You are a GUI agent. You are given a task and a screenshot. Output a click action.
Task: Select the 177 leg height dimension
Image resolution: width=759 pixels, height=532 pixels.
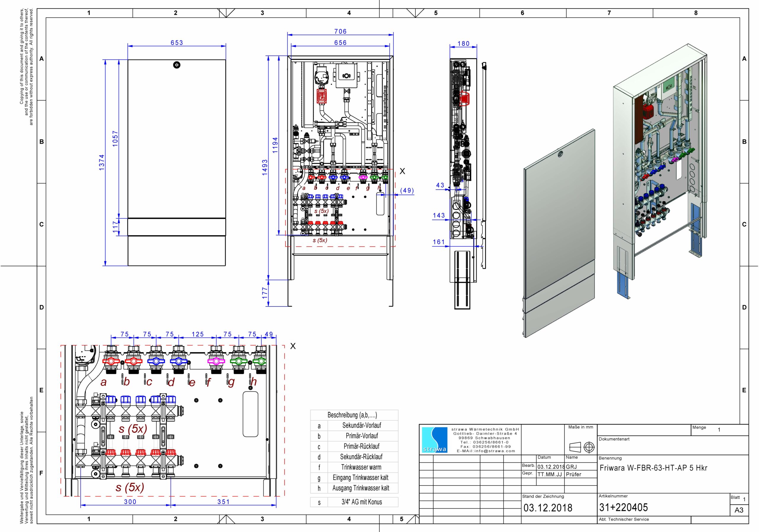(x=264, y=293)
